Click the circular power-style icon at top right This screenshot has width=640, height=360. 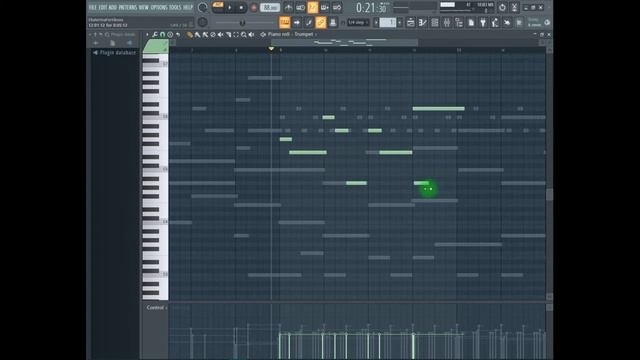[x=502, y=7]
